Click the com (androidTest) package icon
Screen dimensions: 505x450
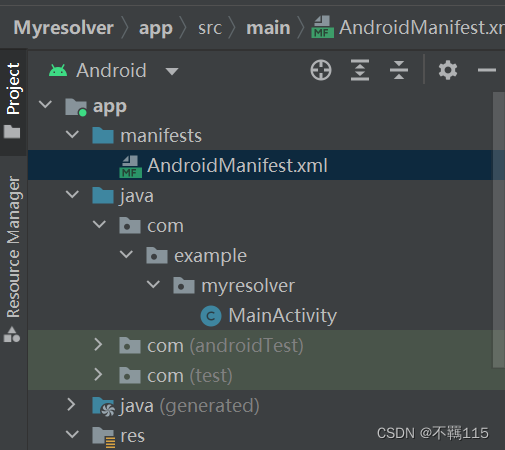[130, 346]
